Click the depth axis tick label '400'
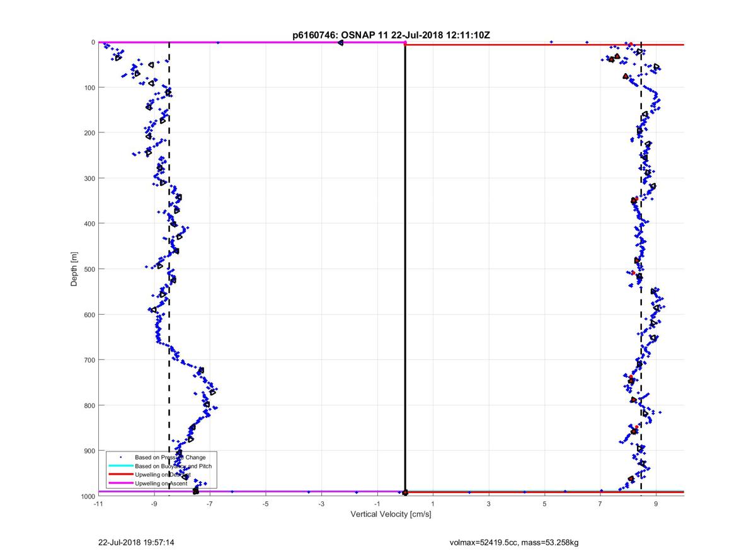 coord(89,224)
